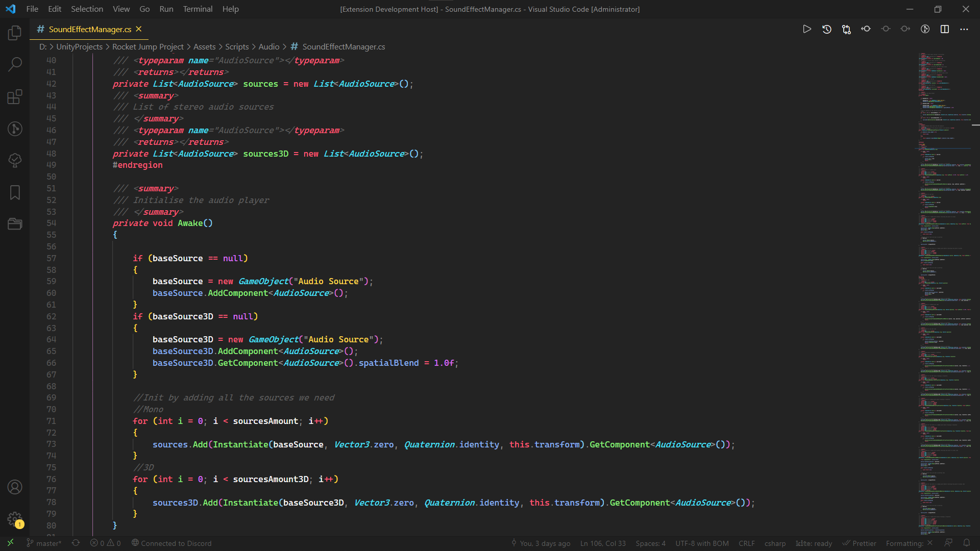Click the Prettier status bar item
This screenshot has height=551, width=980.
pyautogui.click(x=859, y=543)
